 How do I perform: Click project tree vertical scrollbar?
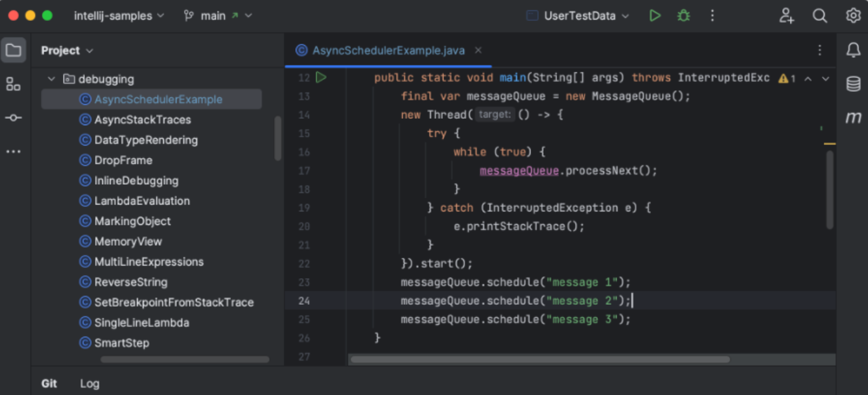pyautogui.click(x=277, y=138)
